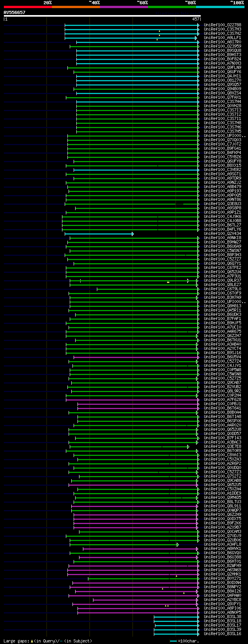Click the label UniRef100_Q652U5
This screenshot has width=248, height=644.
point(222,485)
